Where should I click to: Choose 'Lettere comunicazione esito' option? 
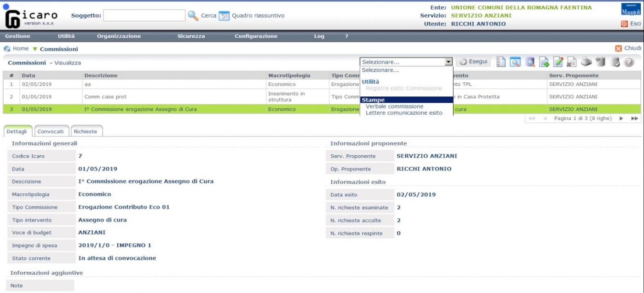tap(404, 113)
